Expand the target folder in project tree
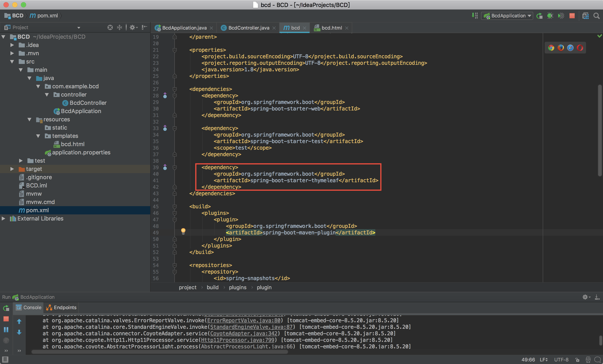 click(12, 169)
